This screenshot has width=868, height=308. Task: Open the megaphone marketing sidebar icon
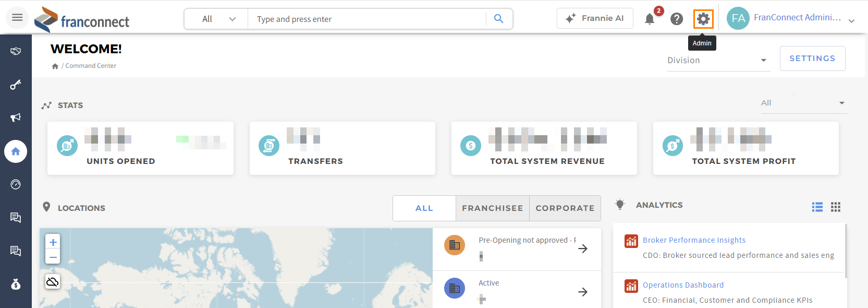pos(16,117)
